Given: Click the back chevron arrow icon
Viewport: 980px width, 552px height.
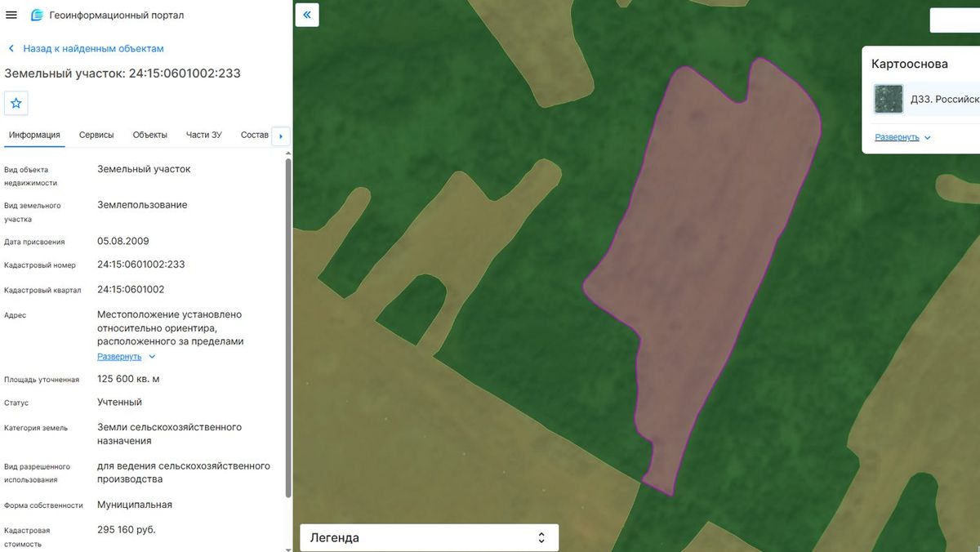Looking at the screenshot, I should pos(11,49).
